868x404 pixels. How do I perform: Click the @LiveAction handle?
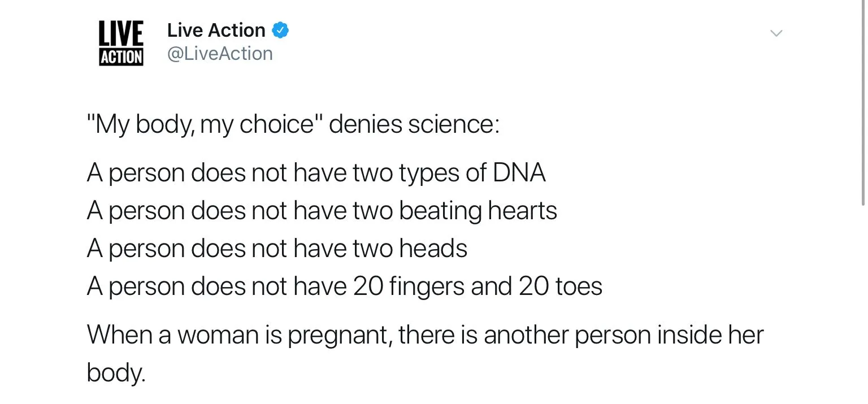point(220,54)
